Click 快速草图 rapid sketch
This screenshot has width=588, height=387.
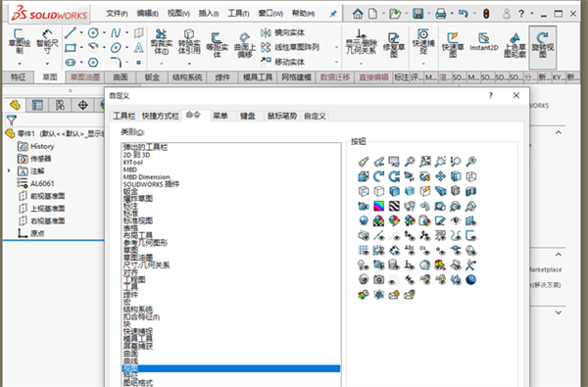pyautogui.click(x=453, y=44)
